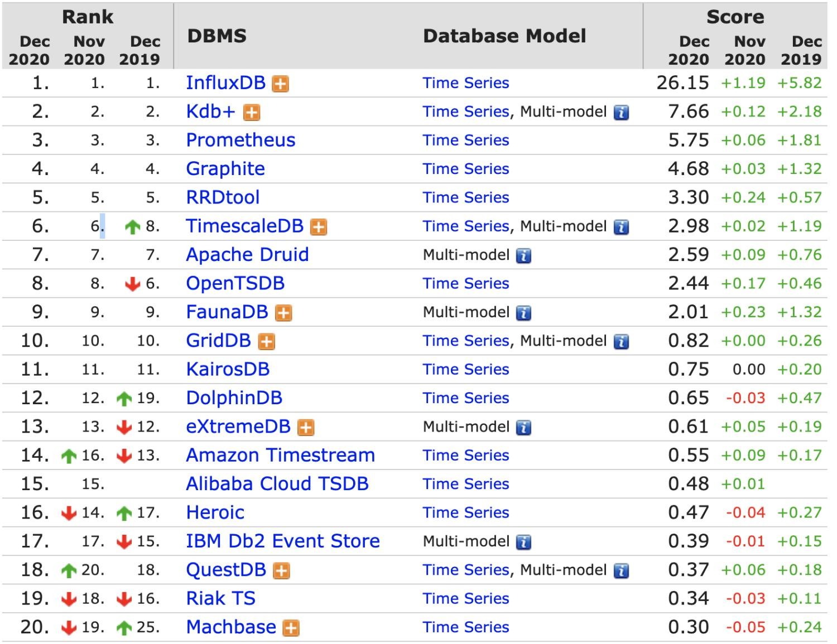Click the red down arrow in OpenTSDB row
837x644 pixels.
[132, 284]
